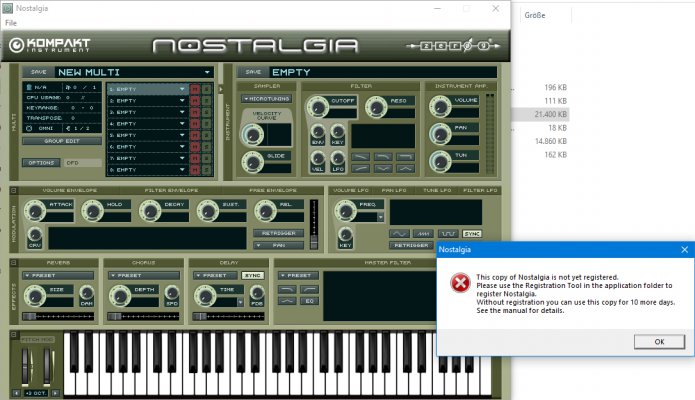The image size is (695, 400).
Task: Click OK in the Nostalgia dialog
Action: [x=659, y=341]
